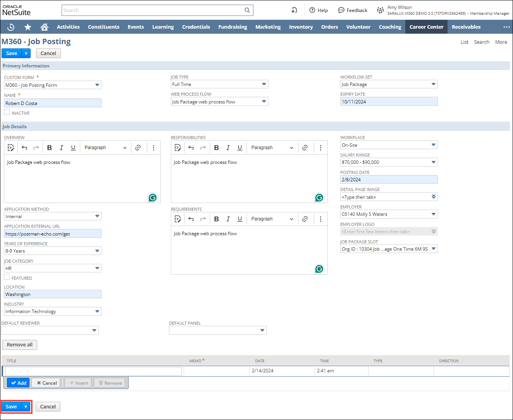
Task: Click the Home icon in navigation bar
Action: point(45,27)
